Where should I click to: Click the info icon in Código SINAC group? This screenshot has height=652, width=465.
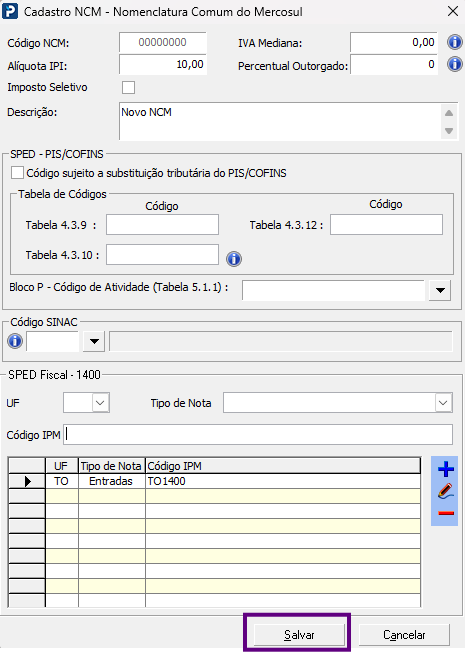(15, 341)
